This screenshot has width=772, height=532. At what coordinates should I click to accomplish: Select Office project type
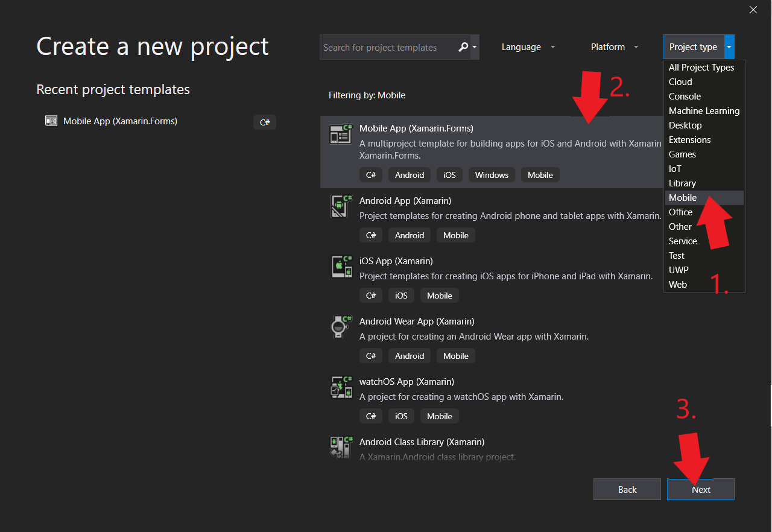pos(704,212)
